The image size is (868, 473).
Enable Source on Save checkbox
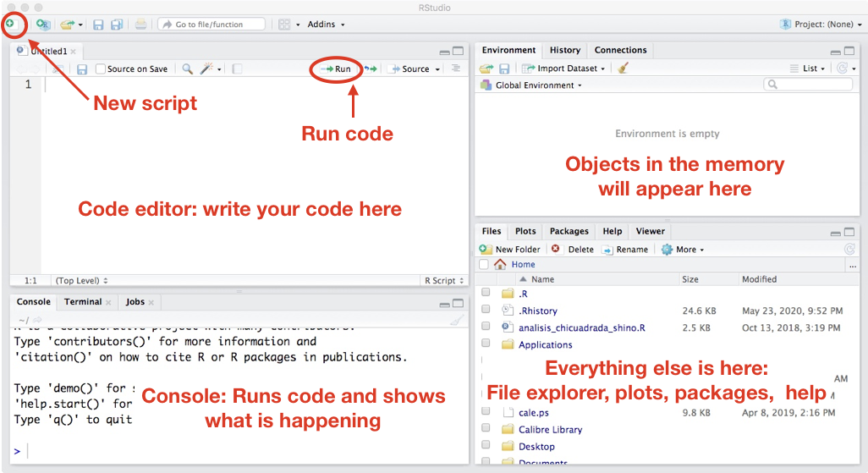(x=100, y=69)
